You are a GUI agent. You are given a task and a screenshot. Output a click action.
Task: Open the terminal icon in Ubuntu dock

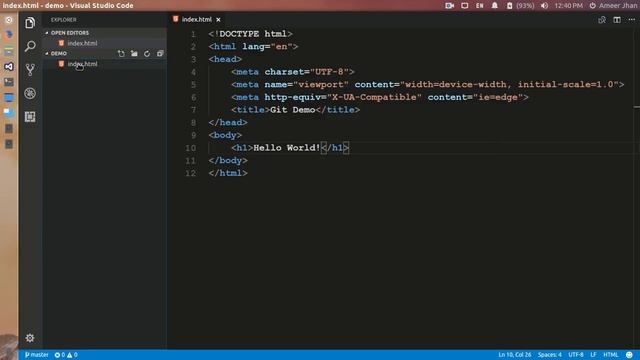click(9, 82)
